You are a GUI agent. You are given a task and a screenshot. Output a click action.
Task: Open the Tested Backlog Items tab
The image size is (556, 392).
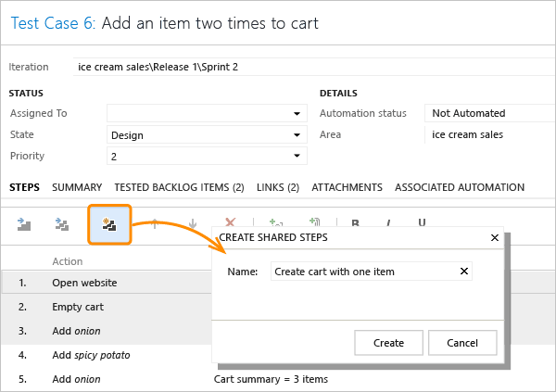[179, 187]
